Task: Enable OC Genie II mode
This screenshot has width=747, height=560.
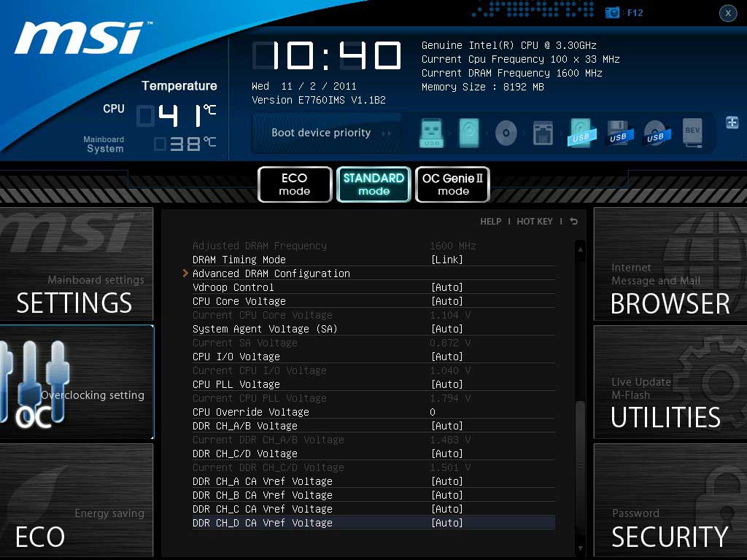Action: [452, 184]
